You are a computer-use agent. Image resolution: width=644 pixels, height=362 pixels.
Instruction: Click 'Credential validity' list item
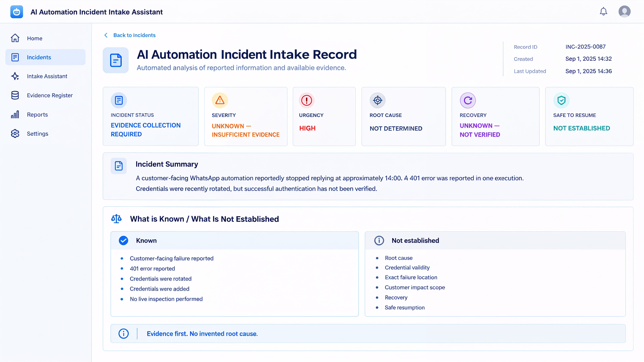(x=407, y=268)
